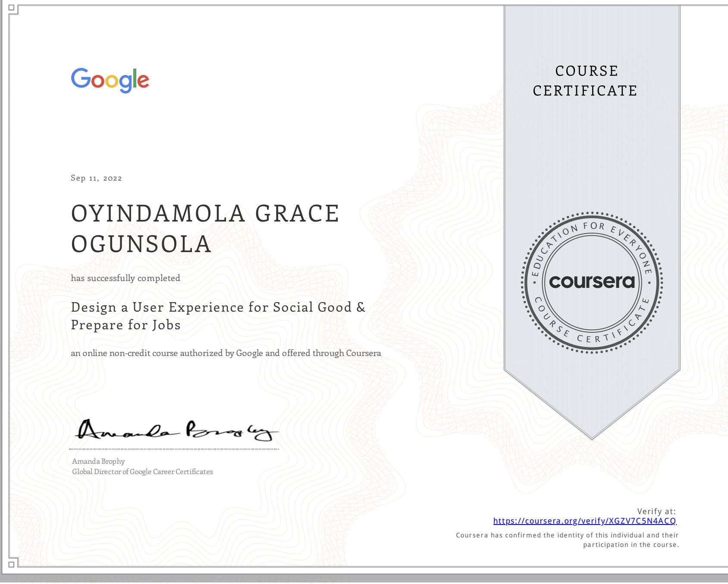The image size is (728, 584).
Task: Click the Amanda Brophy handwritten signature
Action: 177,430
